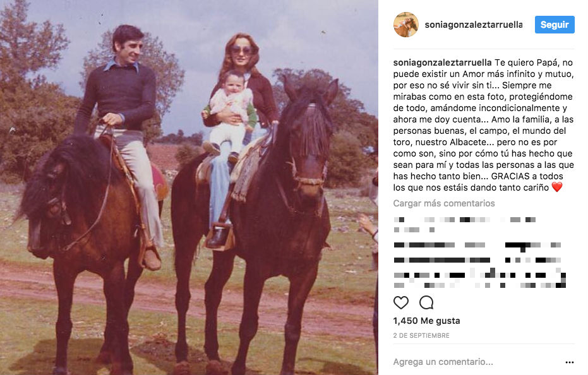Open the 1,450 Me gusta likes list
588x375 pixels.
point(427,321)
